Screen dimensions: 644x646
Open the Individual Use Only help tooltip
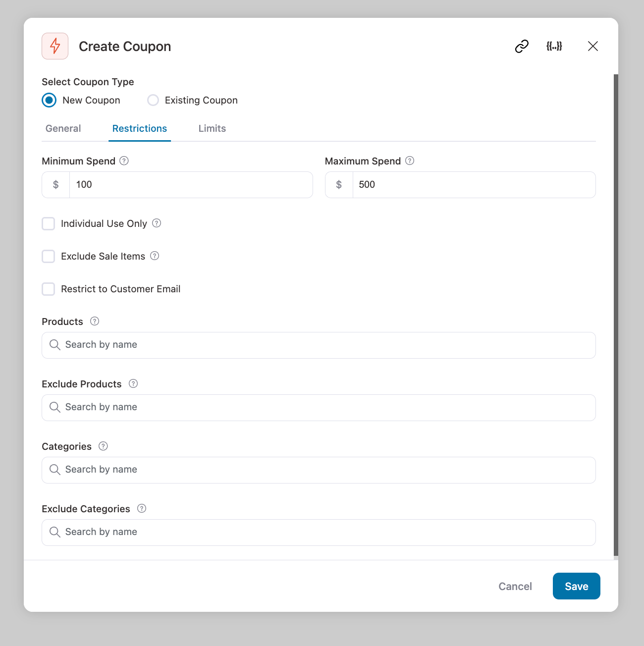pyautogui.click(x=157, y=223)
